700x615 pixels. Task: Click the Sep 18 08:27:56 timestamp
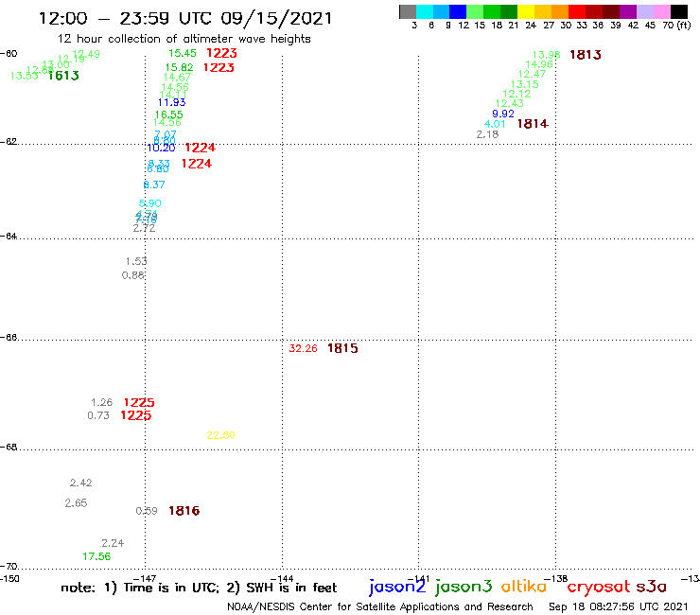tap(619, 606)
